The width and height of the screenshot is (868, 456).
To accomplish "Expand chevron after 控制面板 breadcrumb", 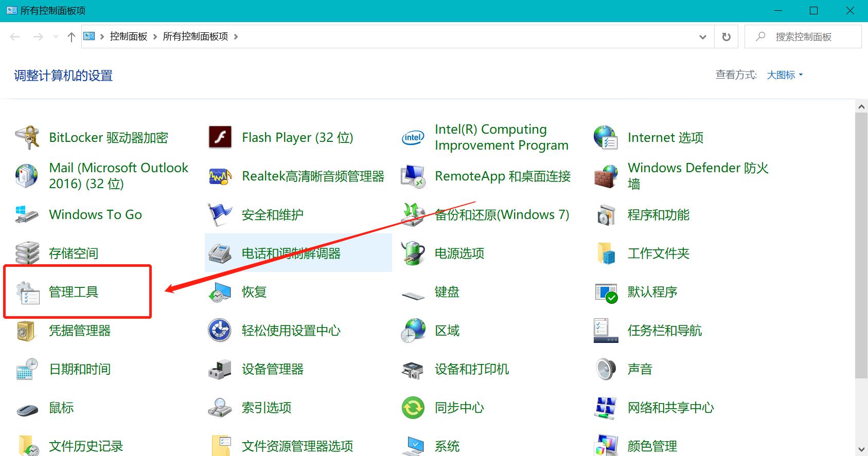I will (155, 37).
